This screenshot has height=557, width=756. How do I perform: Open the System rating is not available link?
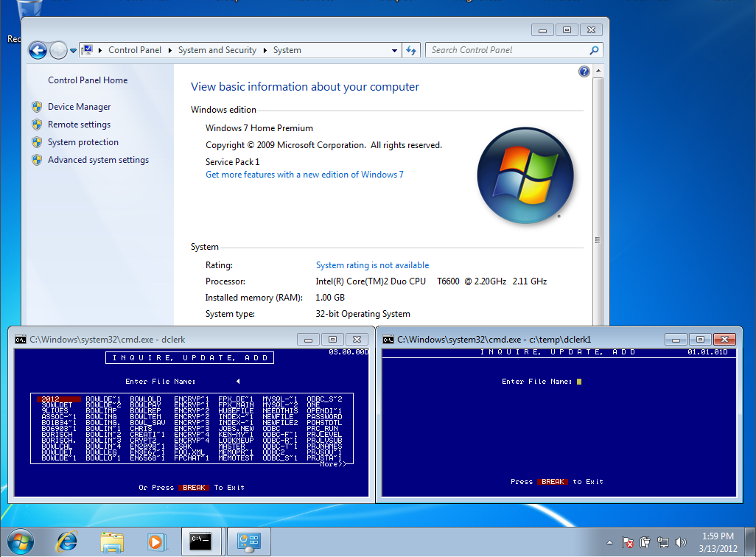coord(372,265)
